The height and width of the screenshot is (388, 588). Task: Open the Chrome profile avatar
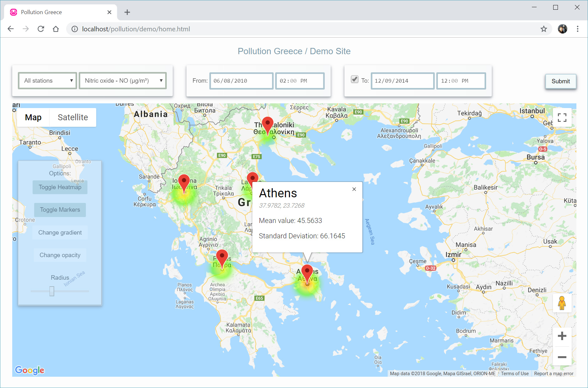pos(562,29)
